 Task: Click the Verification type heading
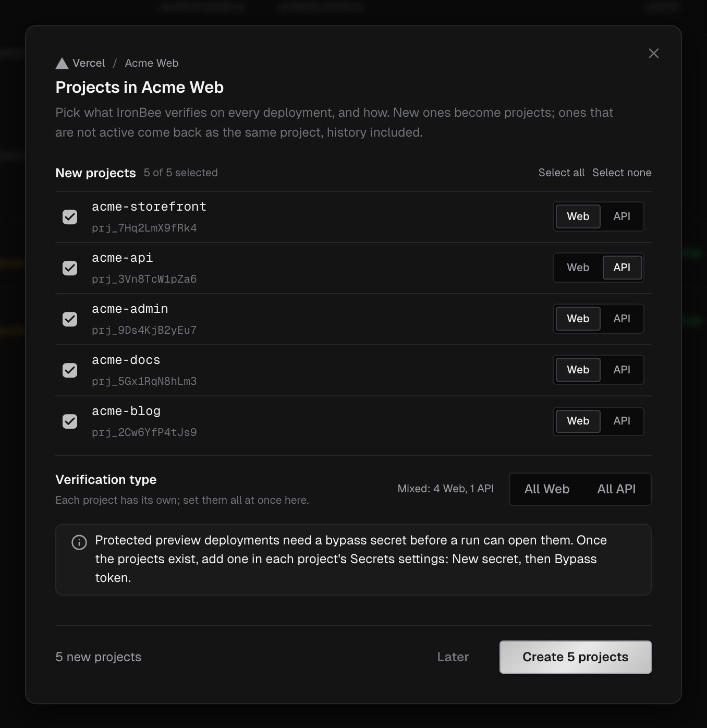coord(106,479)
